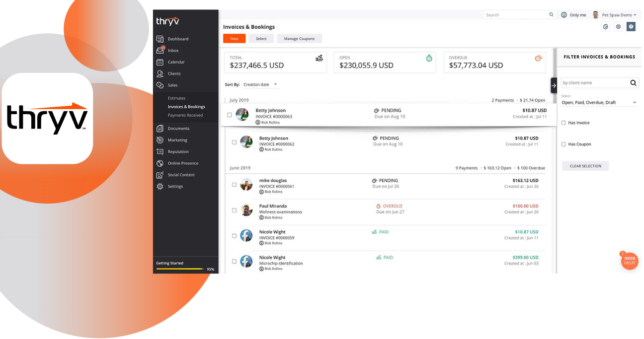Click the Online Presence globe icon
The height and width of the screenshot is (339, 644).
coord(160,163)
